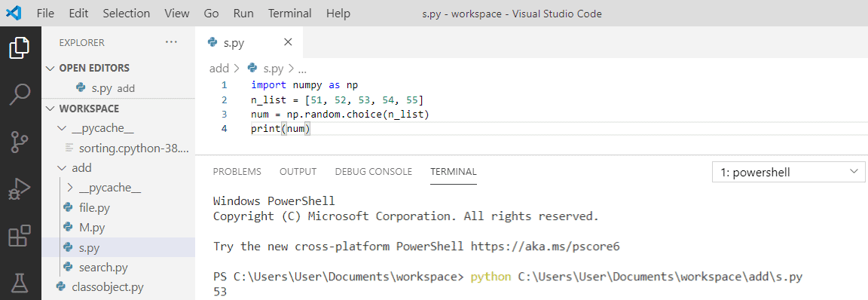This screenshot has height=300, width=868.
Task: Click Python icon next to classobject.py
Action: click(x=61, y=287)
